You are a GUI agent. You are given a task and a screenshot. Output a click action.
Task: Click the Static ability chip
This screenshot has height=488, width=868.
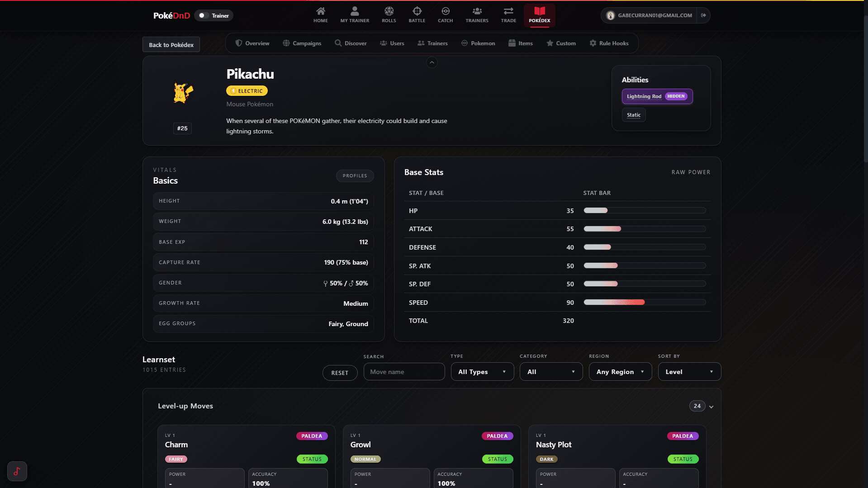coord(634,115)
